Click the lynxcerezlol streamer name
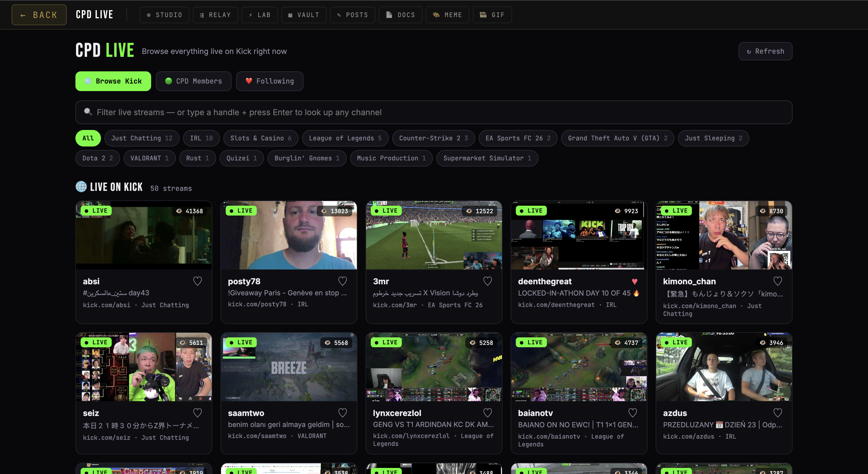Viewport: 868px width, 474px height. coord(397,413)
